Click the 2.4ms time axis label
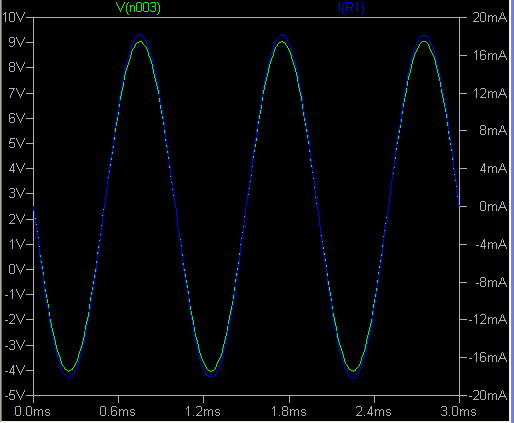514x423 pixels. point(373,411)
